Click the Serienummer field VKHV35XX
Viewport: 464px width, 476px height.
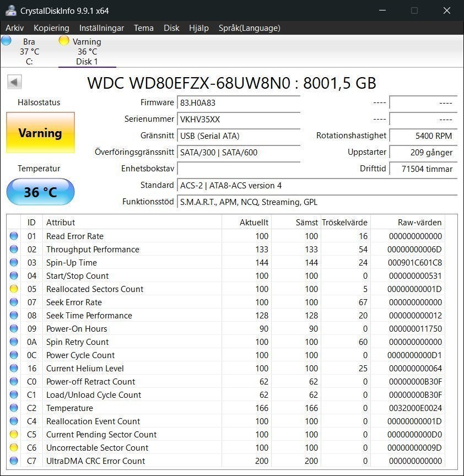tap(239, 119)
